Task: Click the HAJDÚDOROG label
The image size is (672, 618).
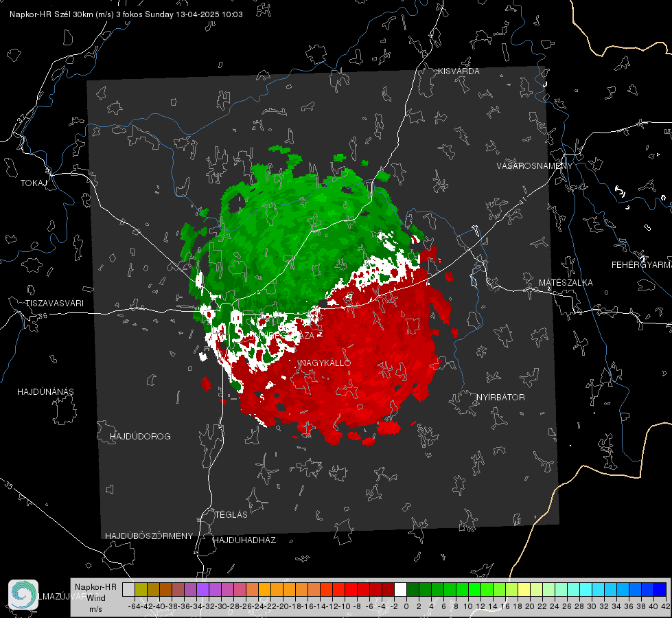Action: (x=140, y=436)
